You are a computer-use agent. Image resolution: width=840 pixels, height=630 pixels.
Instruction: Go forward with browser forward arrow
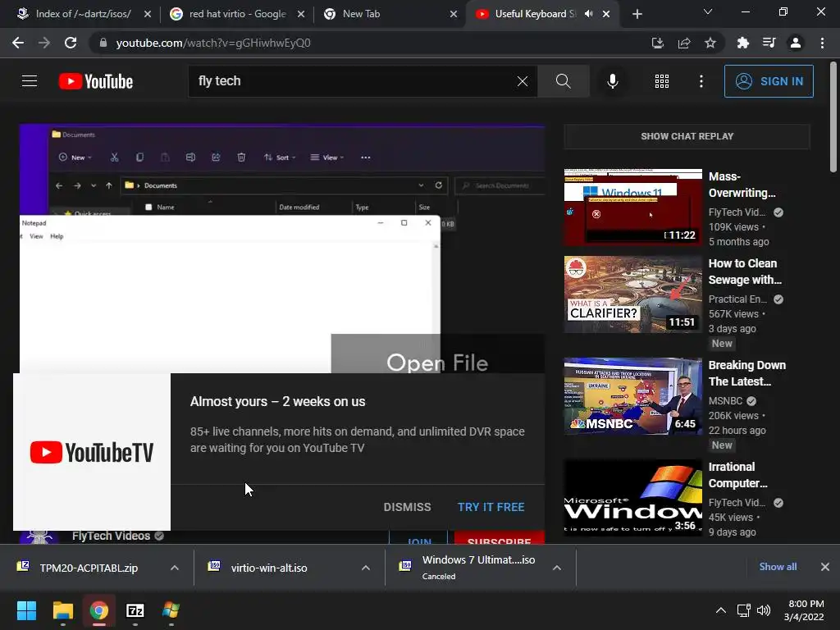[x=44, y=43]
